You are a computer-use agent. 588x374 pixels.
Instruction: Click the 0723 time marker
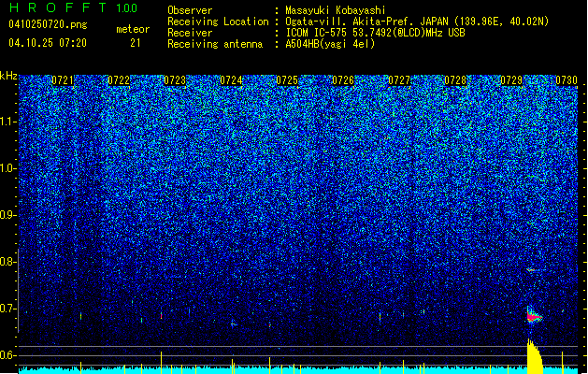(175, 80)
